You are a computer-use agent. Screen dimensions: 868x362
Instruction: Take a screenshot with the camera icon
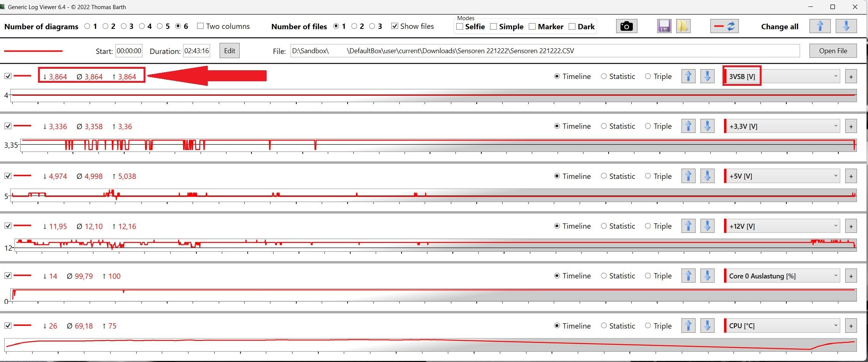626,26
